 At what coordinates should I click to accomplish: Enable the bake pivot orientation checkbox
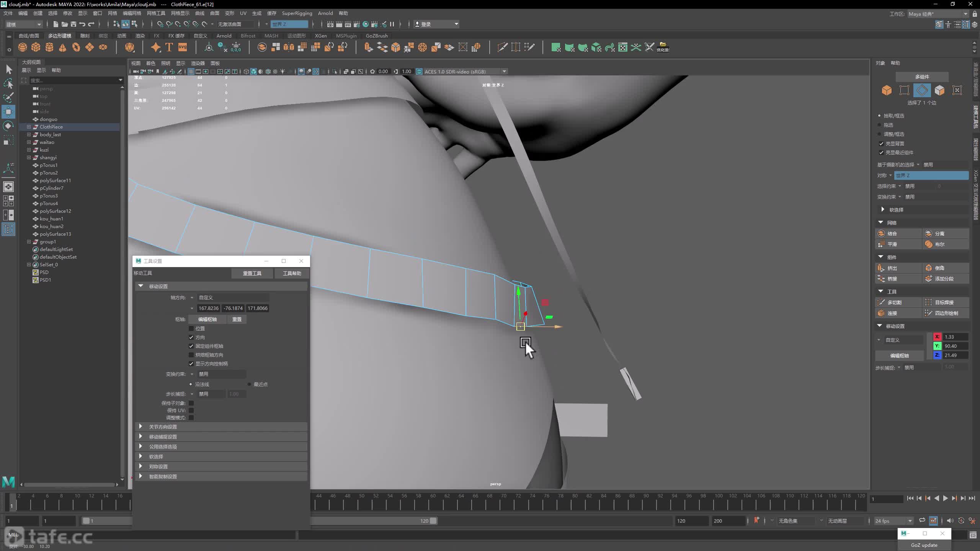tap(191, 355)
